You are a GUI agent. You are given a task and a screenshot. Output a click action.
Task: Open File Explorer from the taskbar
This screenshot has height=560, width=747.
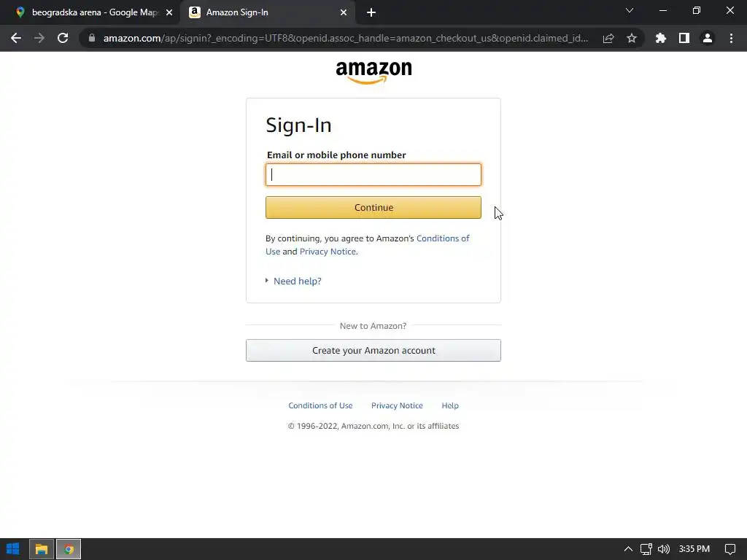42,549
